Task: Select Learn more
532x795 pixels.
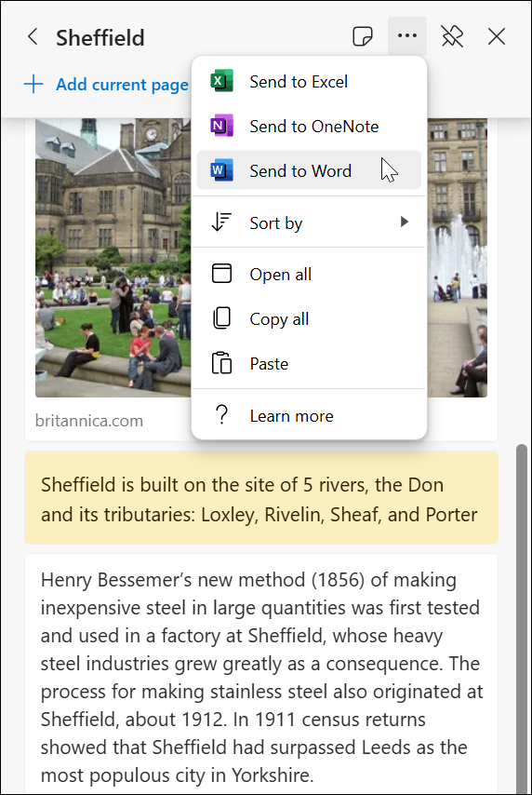Action: [x=309, y=416]
